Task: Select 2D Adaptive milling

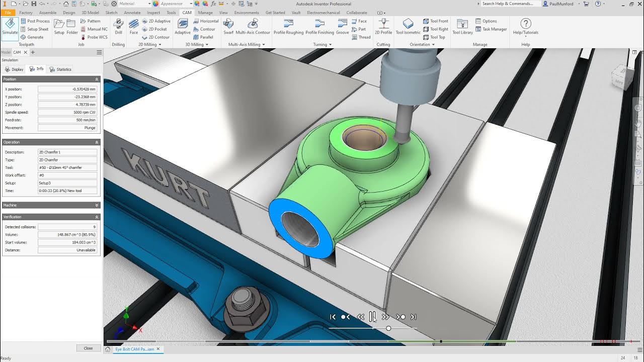Action: [x=156, y=21]
